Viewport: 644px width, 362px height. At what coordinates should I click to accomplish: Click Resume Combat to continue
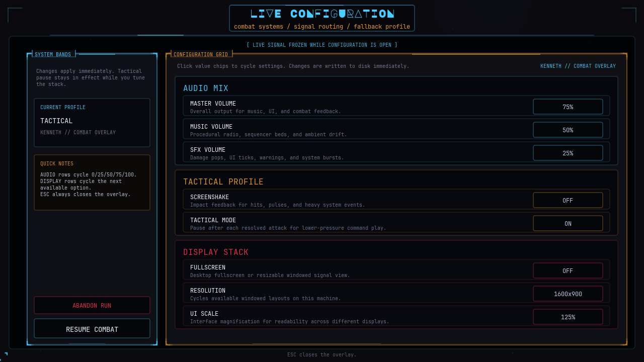(x=92, y=329)
